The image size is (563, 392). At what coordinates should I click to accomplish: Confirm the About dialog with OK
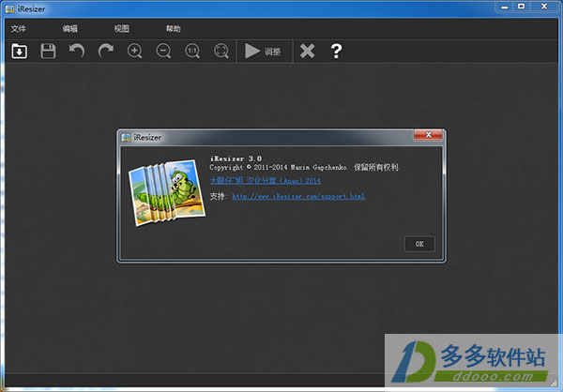click(419, 244)
